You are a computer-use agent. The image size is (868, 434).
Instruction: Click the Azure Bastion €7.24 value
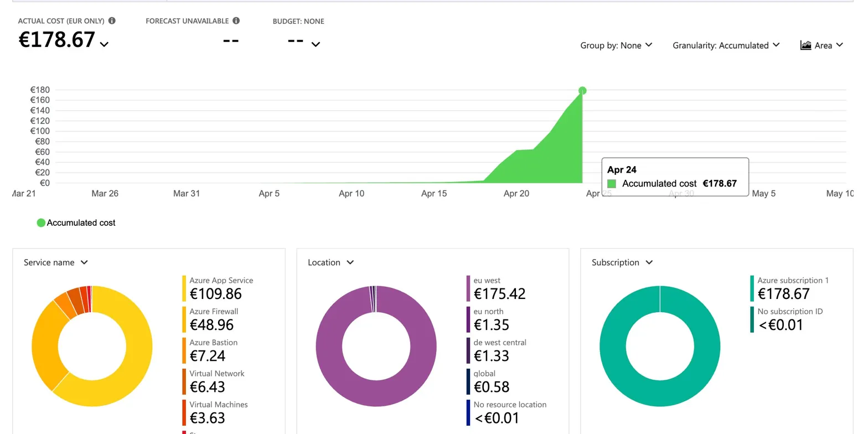208,356
